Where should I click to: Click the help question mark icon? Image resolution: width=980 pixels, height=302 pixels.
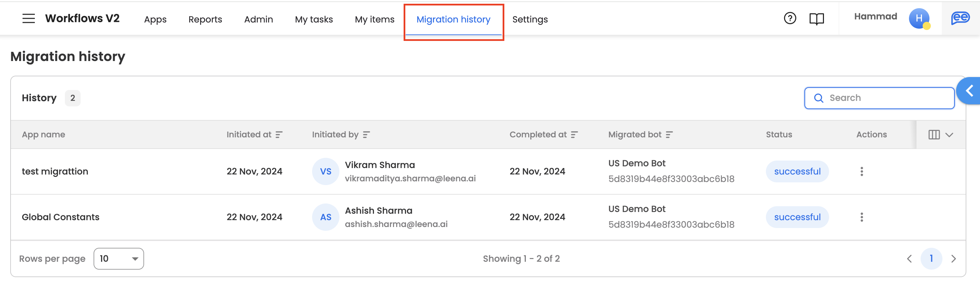coord(790,18)
